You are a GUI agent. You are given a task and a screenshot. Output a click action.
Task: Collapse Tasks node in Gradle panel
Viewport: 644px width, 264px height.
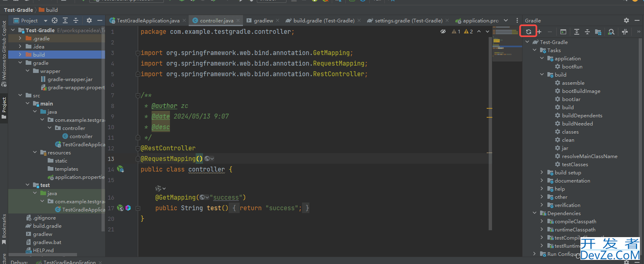pyautogui.click(x=534, y=50)
